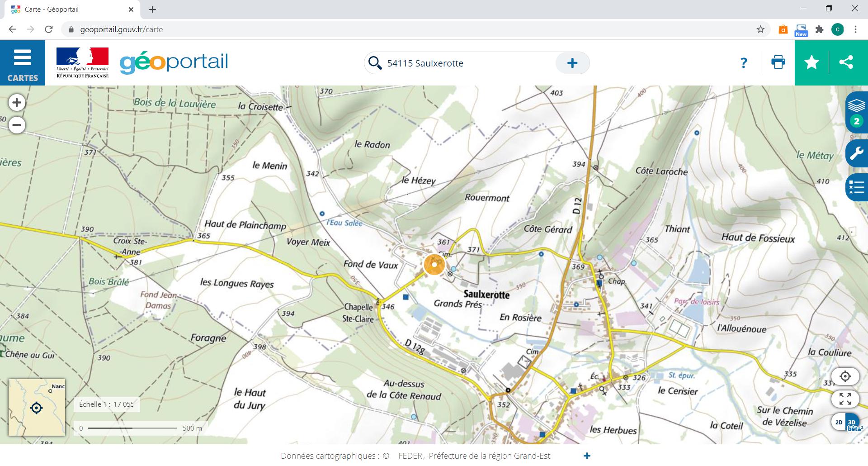Open the layers manager showing 2 layers
This screenshot has height=466, width=868.
[857, 112]
